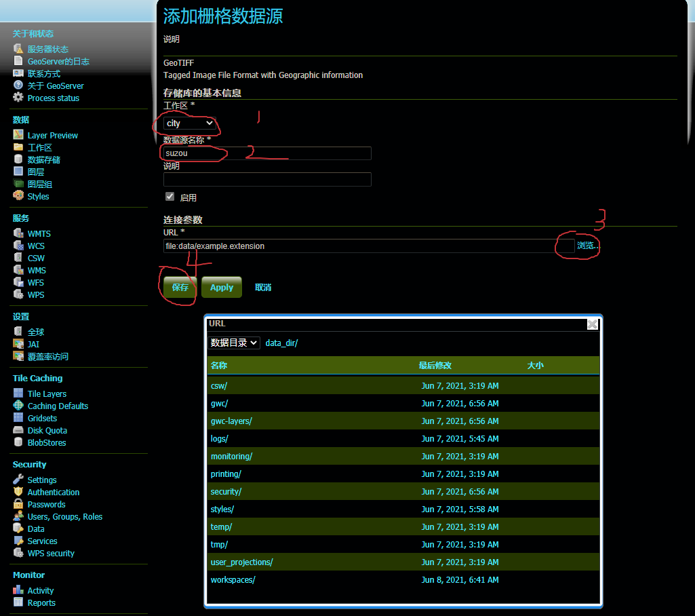
Task: Click the Apply button
Action: coord(222,288)
